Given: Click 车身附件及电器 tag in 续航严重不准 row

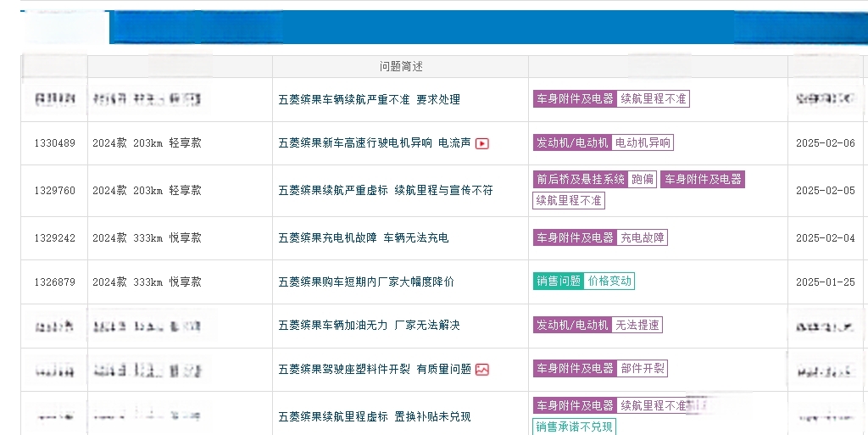Looking at the screenshot, I should [x=575, y=99].
